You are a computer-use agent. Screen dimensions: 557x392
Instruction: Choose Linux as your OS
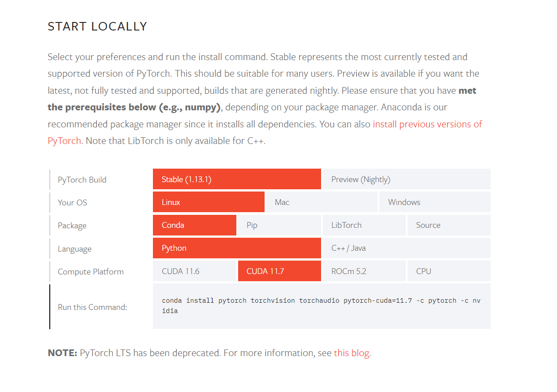(209, 202)
